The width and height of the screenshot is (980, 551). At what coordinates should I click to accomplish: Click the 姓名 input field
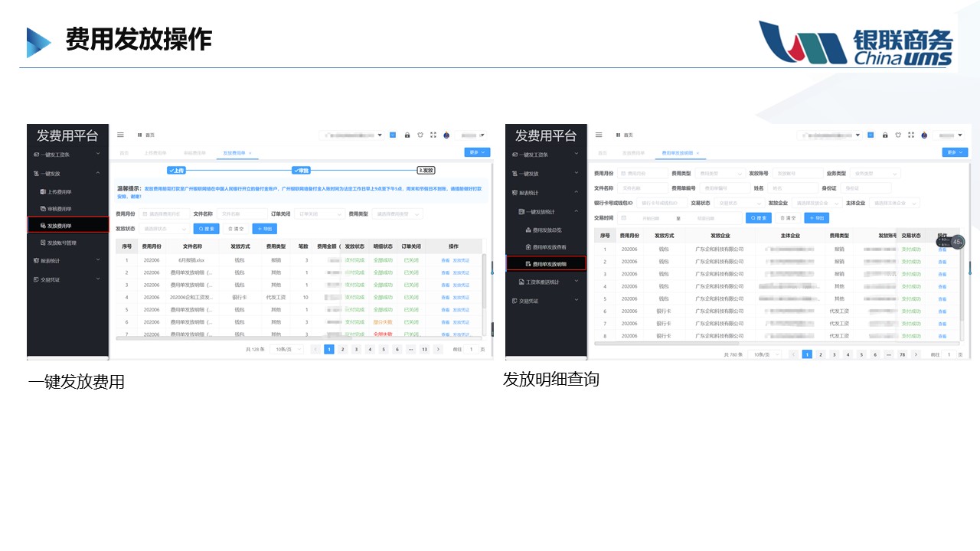point(792,187)
